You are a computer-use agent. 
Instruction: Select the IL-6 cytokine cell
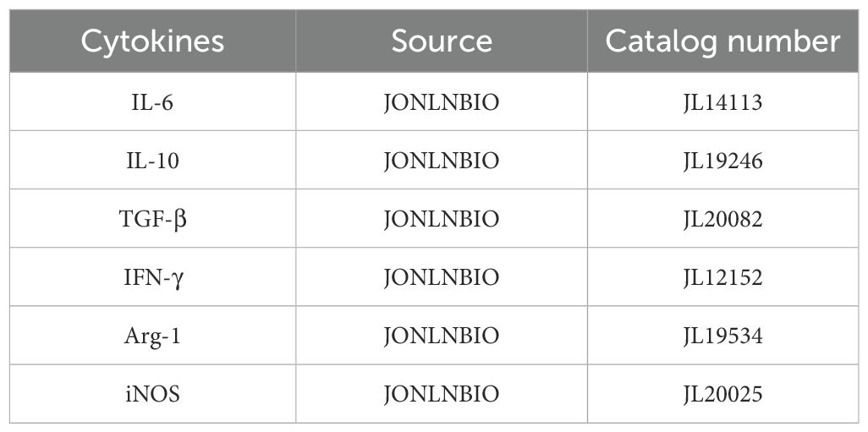152,102
